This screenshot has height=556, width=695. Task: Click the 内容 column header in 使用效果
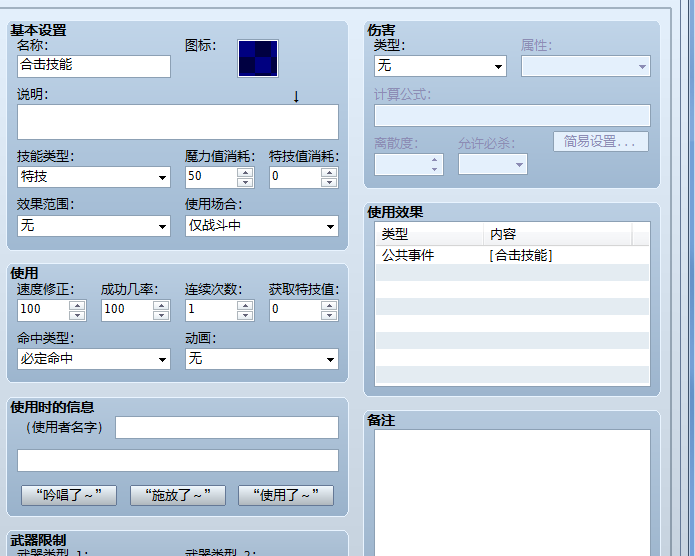pos(558,234)
